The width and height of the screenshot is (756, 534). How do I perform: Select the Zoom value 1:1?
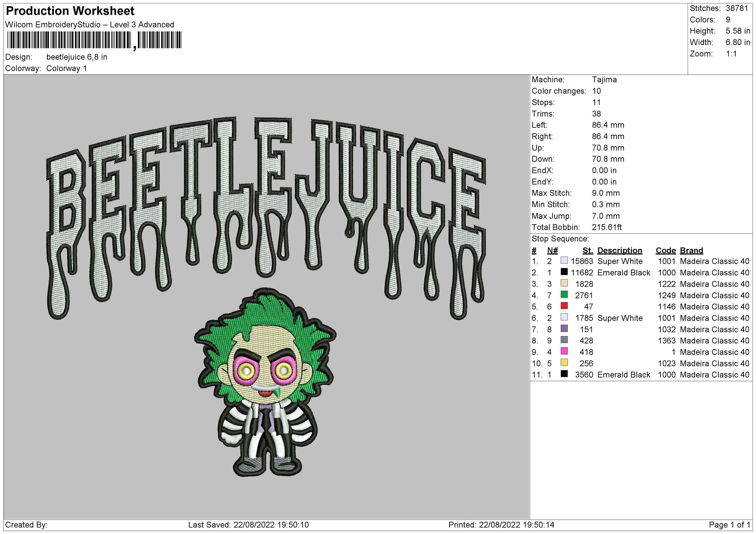click(732, 54)
